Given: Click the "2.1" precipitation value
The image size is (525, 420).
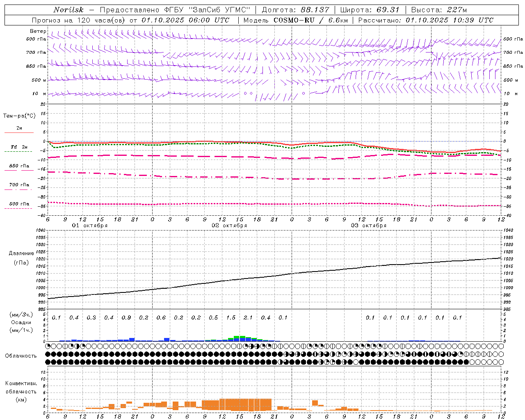Looking at the screenshot, I should 248,317.
